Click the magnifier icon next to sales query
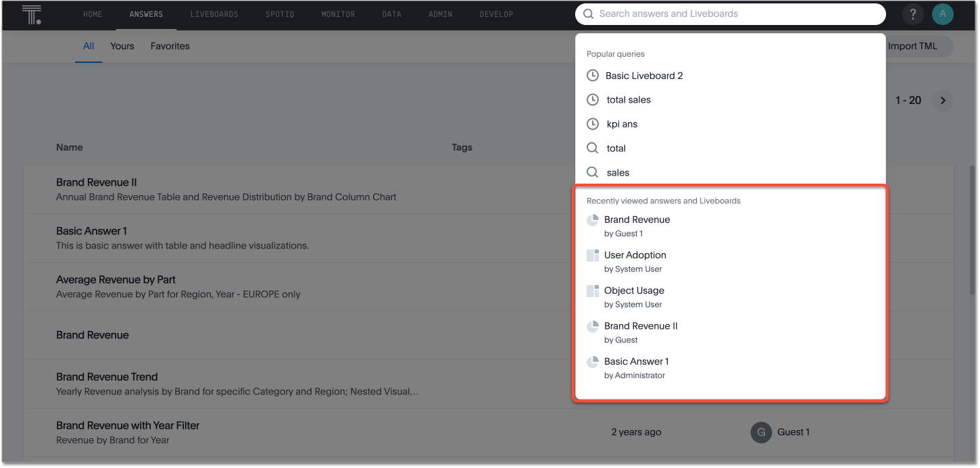 click(x=593, y=173)
